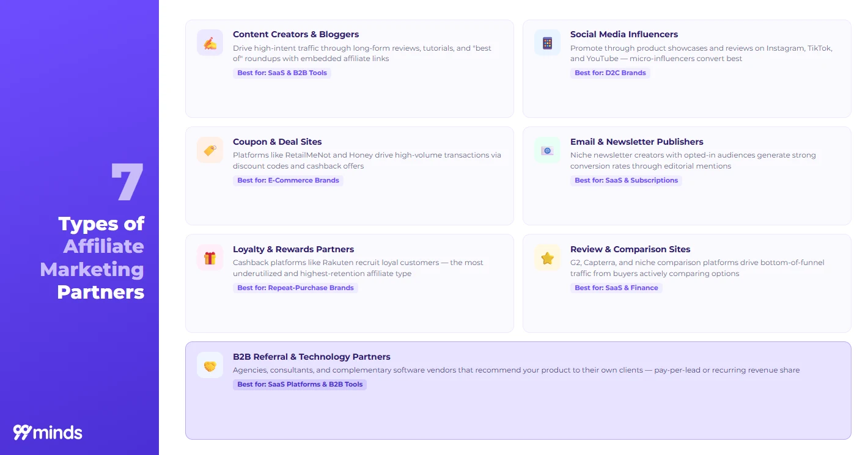Click the description about niche newsletter creators
Viewport: 868px width, 455px height.
click(x=693, y=161)
